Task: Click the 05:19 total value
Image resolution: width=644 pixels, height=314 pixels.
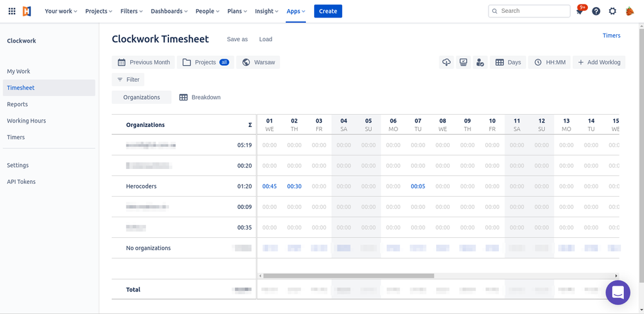Action: click(x=245, y=145)
